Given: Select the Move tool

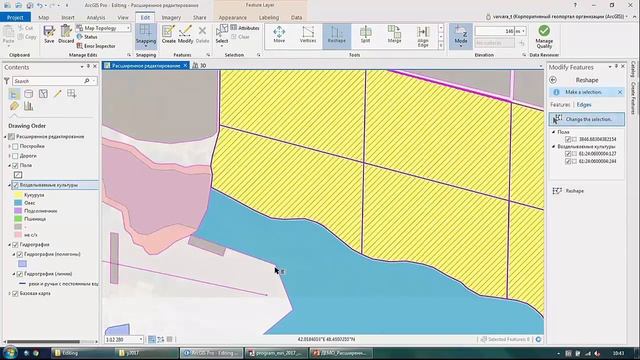Looking at the screenshot, I should click(279, 35).
